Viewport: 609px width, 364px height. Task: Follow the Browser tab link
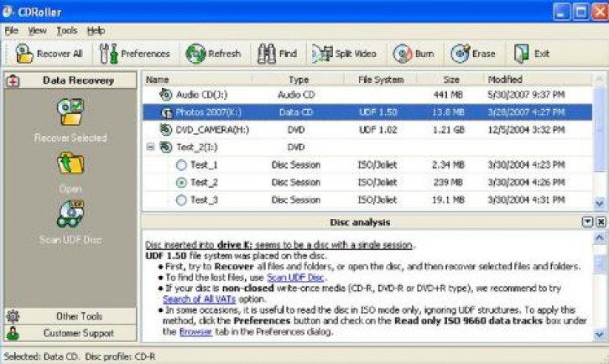click(x=195, y=332)
